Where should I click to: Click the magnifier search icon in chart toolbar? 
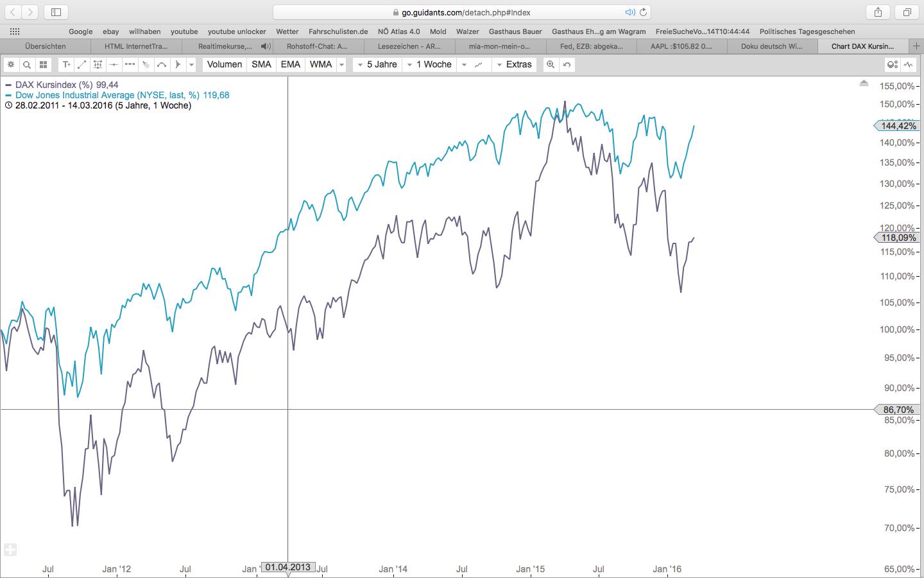27,64
